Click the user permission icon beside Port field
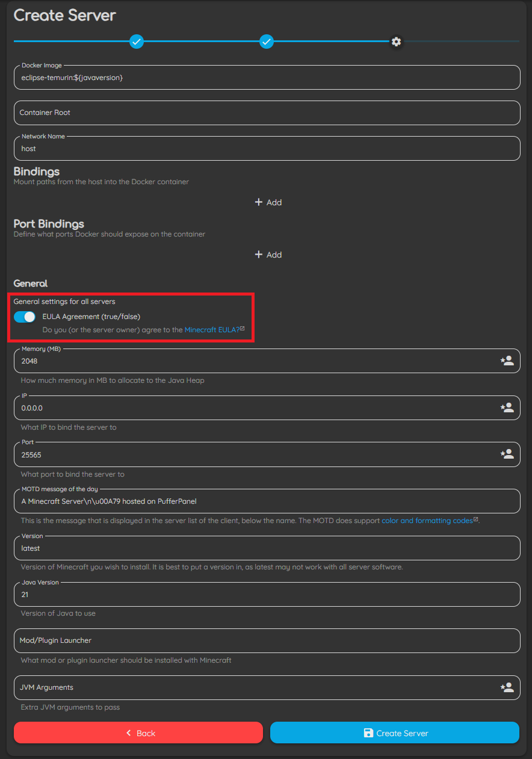The image size is (532, 759). pyautogui.click(x=506, y=454)
